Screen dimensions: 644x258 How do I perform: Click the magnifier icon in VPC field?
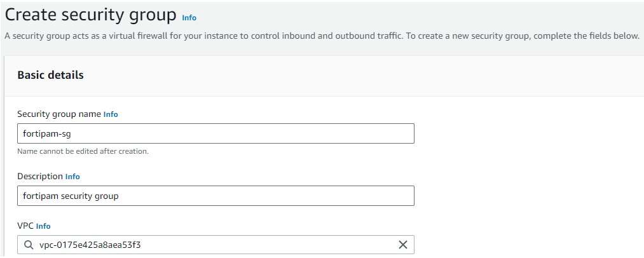[29, 245]
